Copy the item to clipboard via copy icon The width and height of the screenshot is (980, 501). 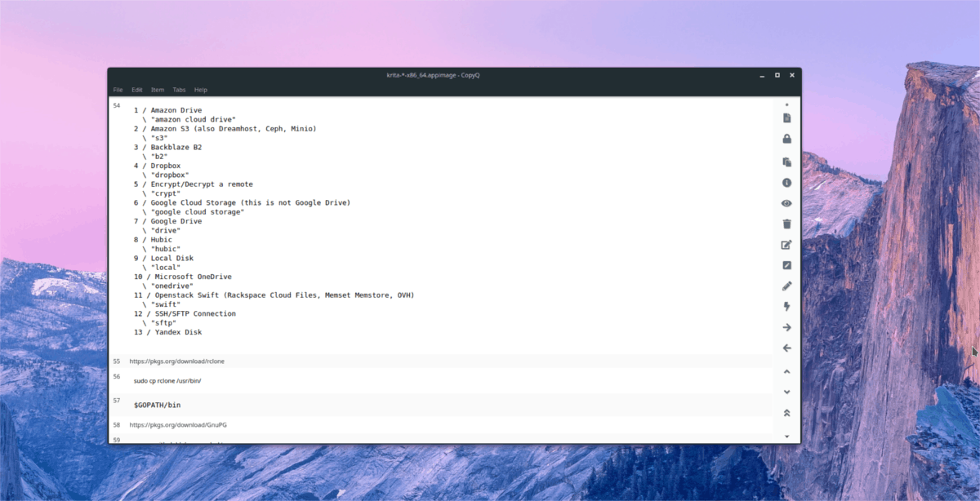(786, 162)
